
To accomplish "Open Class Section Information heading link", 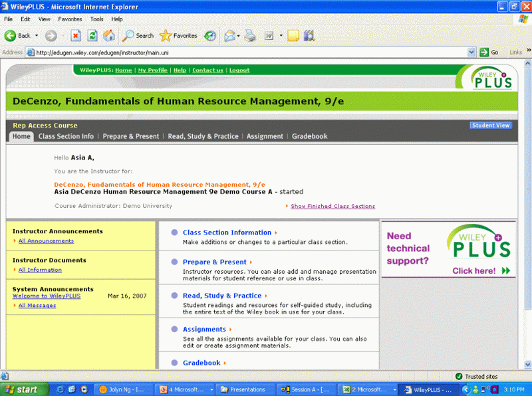I will tap(227, 233).
